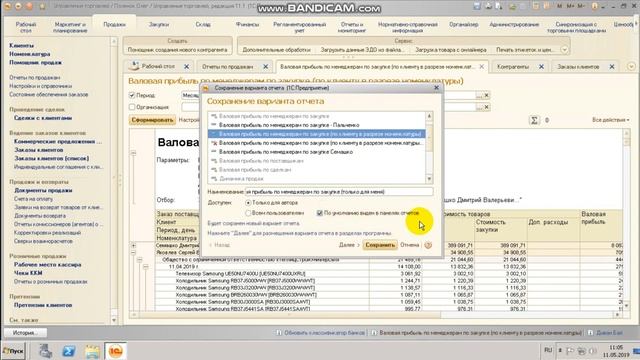640x360 pixels.
Task: Open the PowerShell taskbar icon
Action: pos(68,351)
